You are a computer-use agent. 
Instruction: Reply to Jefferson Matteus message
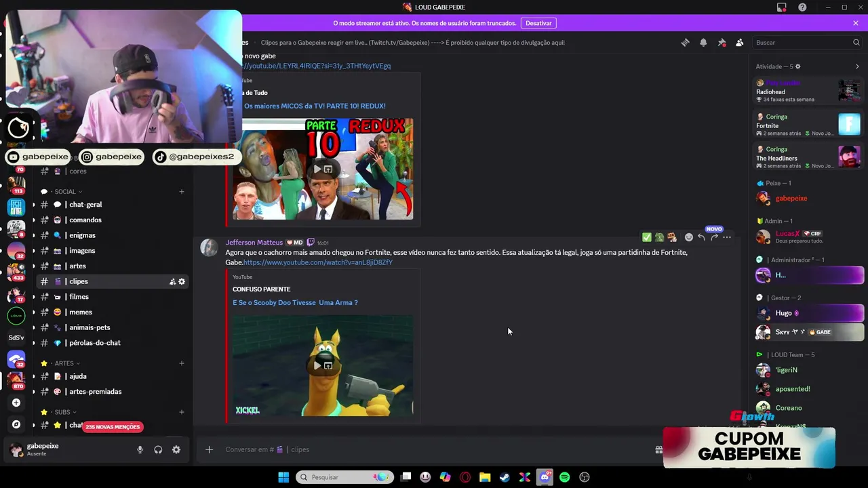tap(701, 237)
